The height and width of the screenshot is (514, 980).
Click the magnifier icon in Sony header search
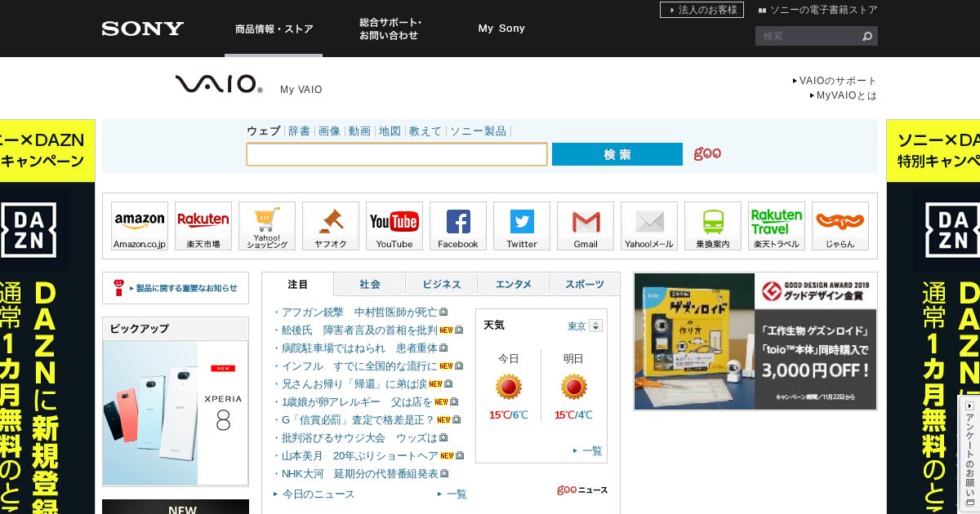click(x=867, y=36)
